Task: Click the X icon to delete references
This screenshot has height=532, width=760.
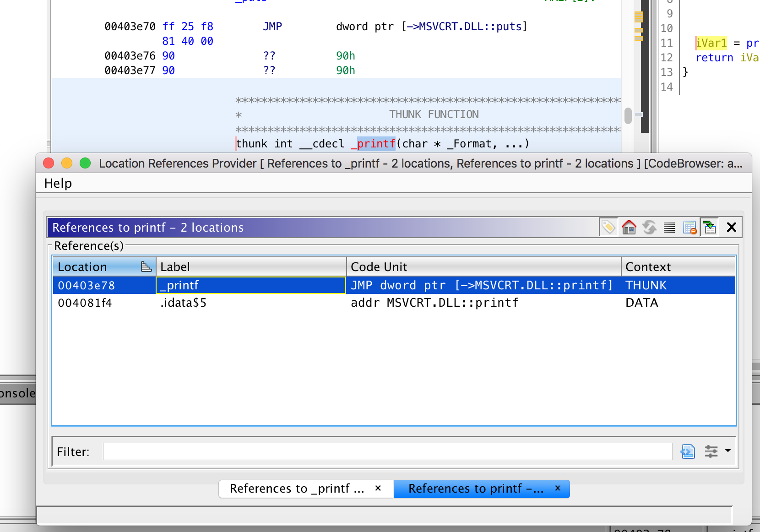Action: [x=731, y=227]
